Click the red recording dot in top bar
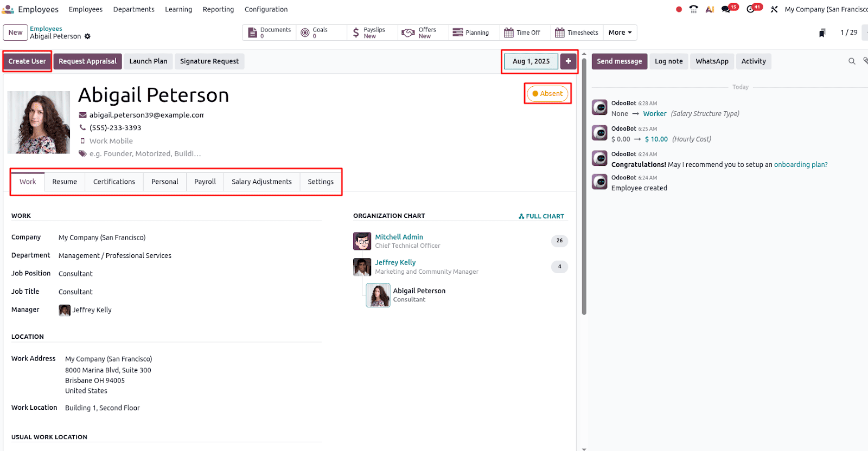868x451 pixels. coord(679,9)
